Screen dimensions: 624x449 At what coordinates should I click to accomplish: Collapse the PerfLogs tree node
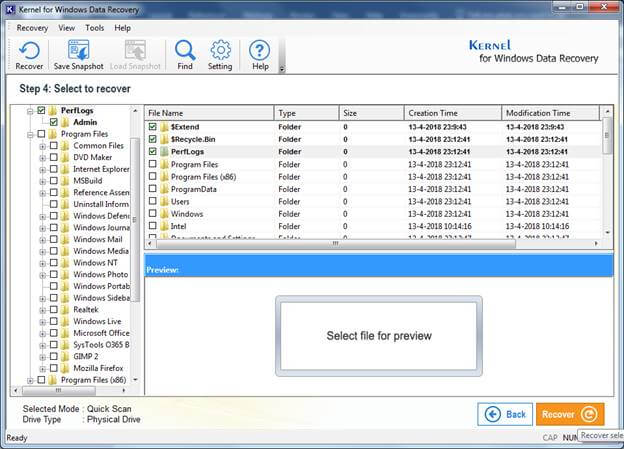click(30, 111)
